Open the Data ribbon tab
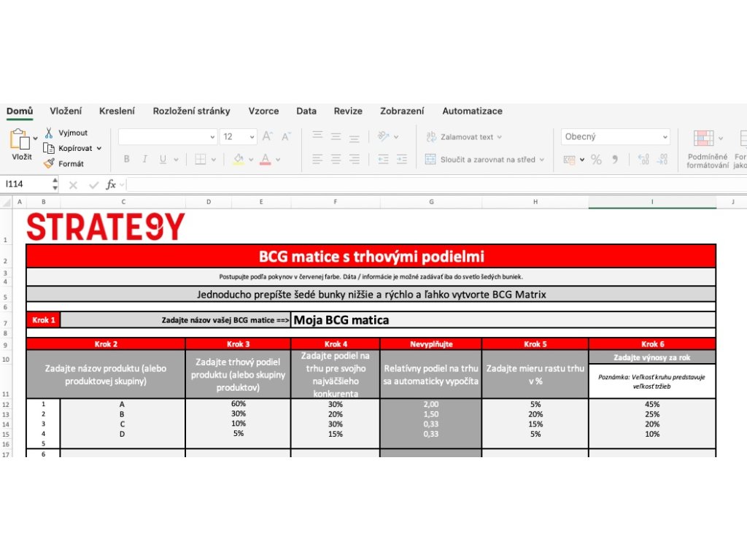The height and width of the screenshot is (560, 747). tap(306, 111)
